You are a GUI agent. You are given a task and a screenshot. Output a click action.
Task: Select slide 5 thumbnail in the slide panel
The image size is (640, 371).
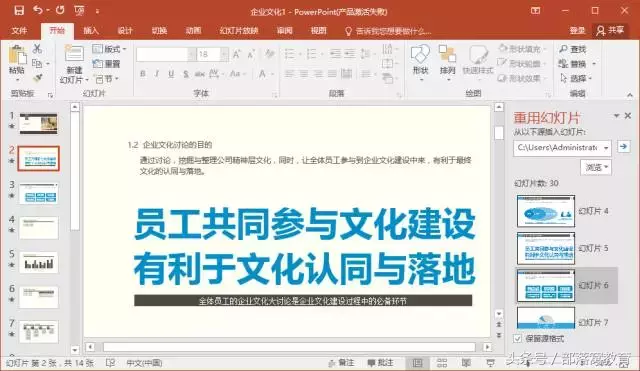[x=39, y=262]
